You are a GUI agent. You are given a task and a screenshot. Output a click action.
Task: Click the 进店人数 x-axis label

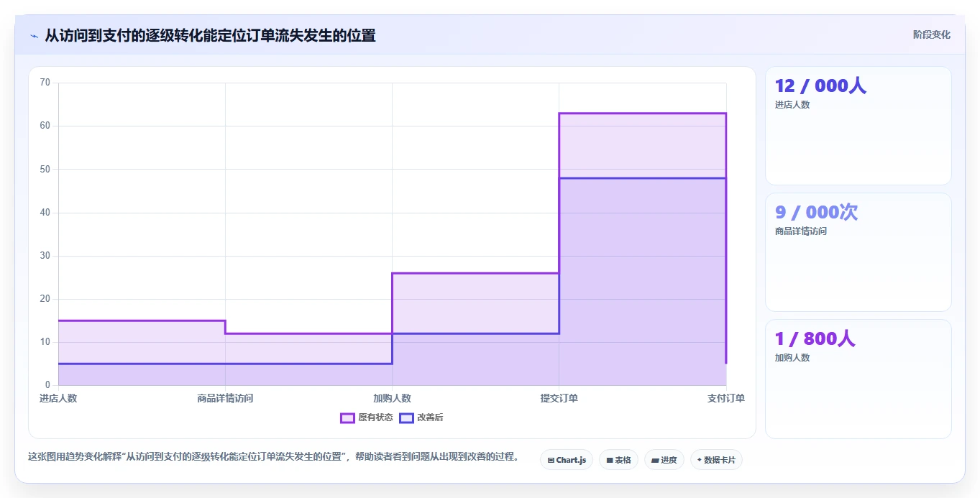pos(58,398)
